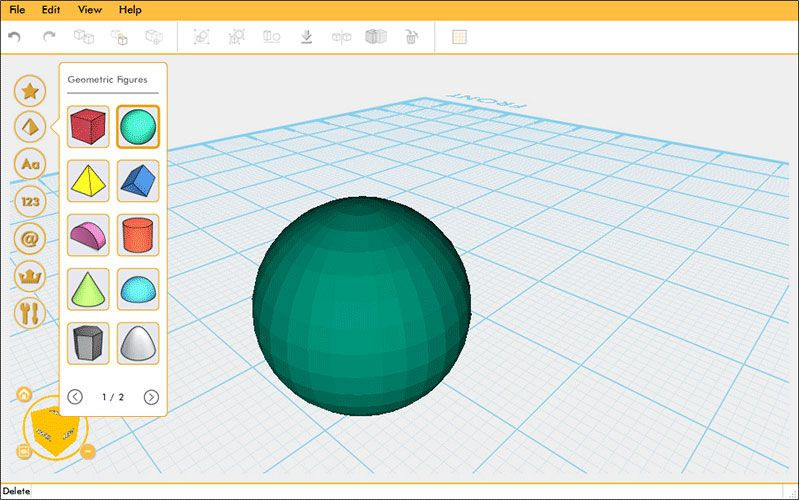This screenshot has height=500, width=800.
Task: Collapse the Geometric Figures category button
Action: coord(30,127)
